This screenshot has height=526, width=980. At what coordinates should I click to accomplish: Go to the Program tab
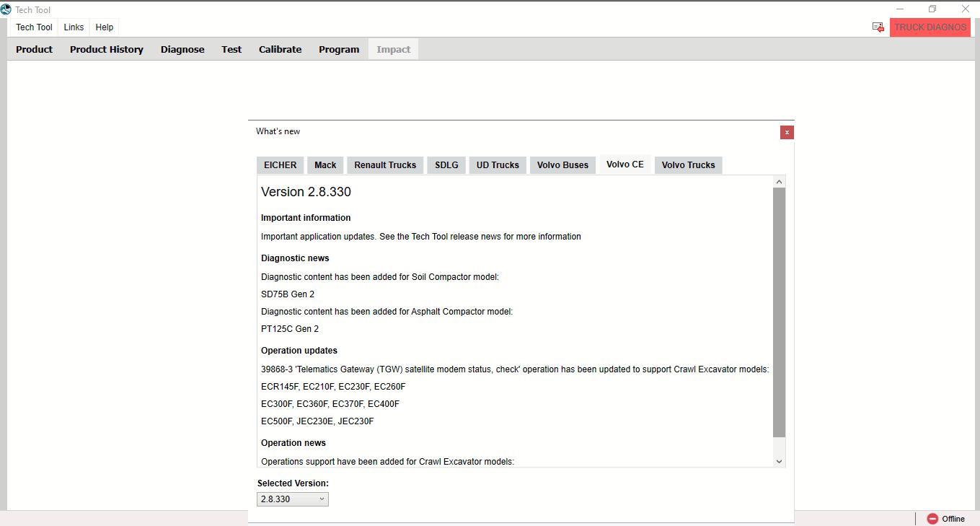pos(339,49)
